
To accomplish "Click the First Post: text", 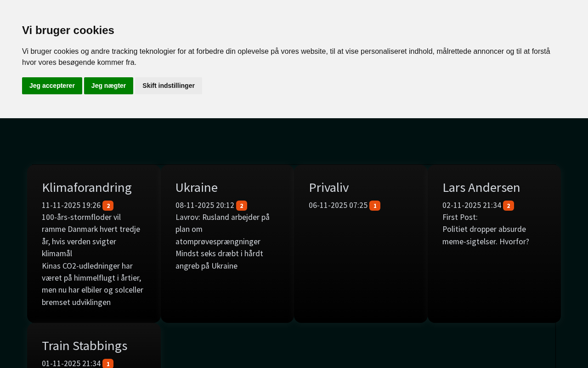I will point(460,217).
